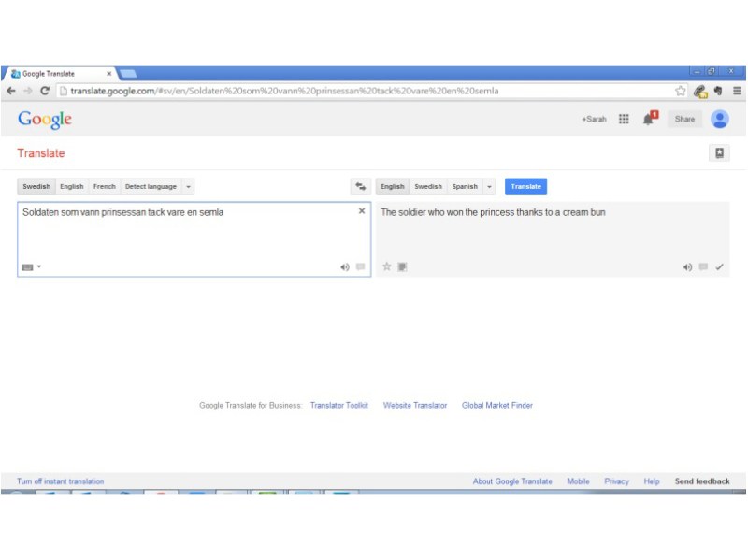Open the Translator Toolkit link
The width and height of the screenshot is (748, 560).
(x=339, y=406)
